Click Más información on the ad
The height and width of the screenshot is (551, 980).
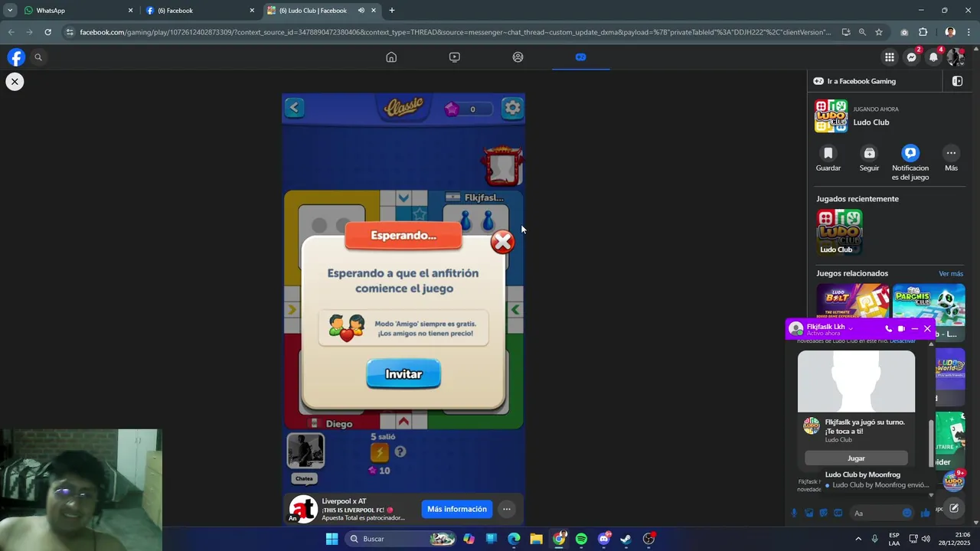click(457, 509)
